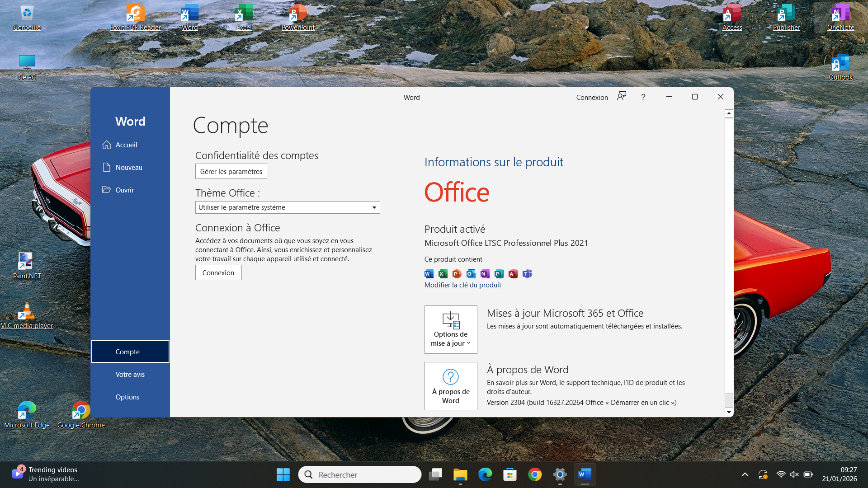The height and width of the screenshot is (488, 868).
Task: Click the Access icon in product contents
Action: (x=513, y=274)
